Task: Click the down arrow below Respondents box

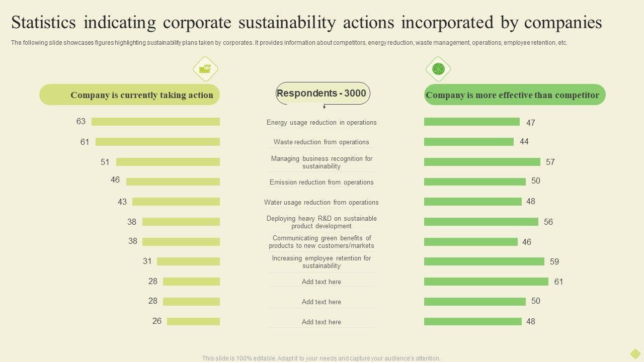Action: (x=324, y=107)
